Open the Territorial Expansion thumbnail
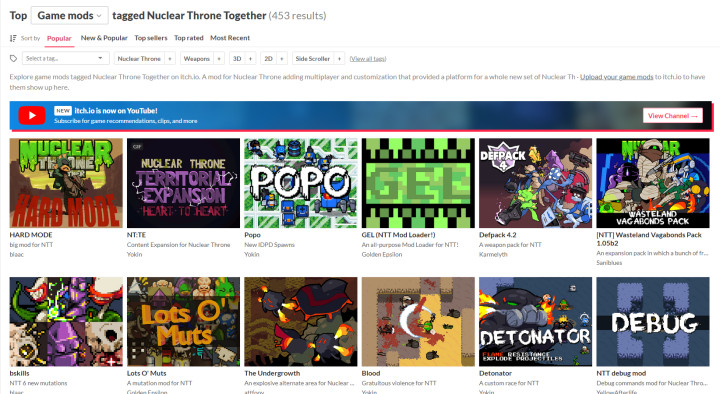The width and height of the screenshot is (720, 394). point(183,183)
